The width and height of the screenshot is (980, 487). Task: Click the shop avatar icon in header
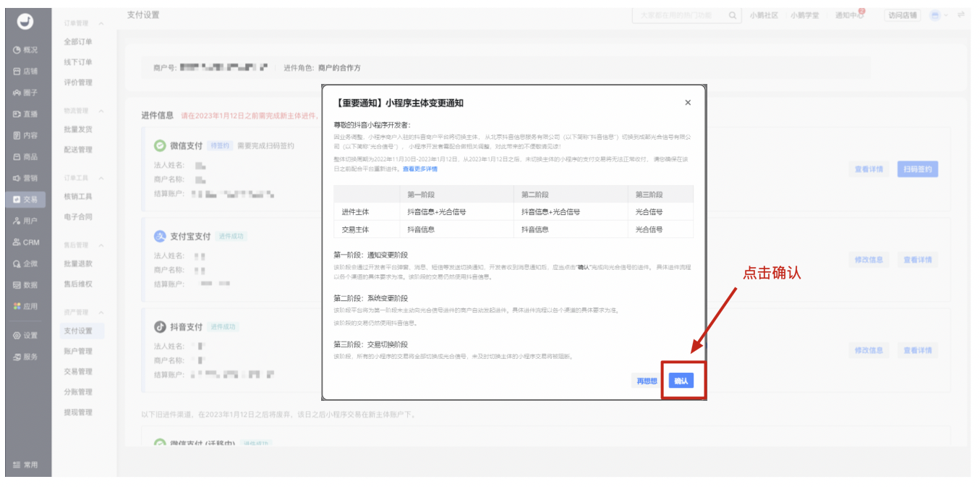(x=935, y=15)
